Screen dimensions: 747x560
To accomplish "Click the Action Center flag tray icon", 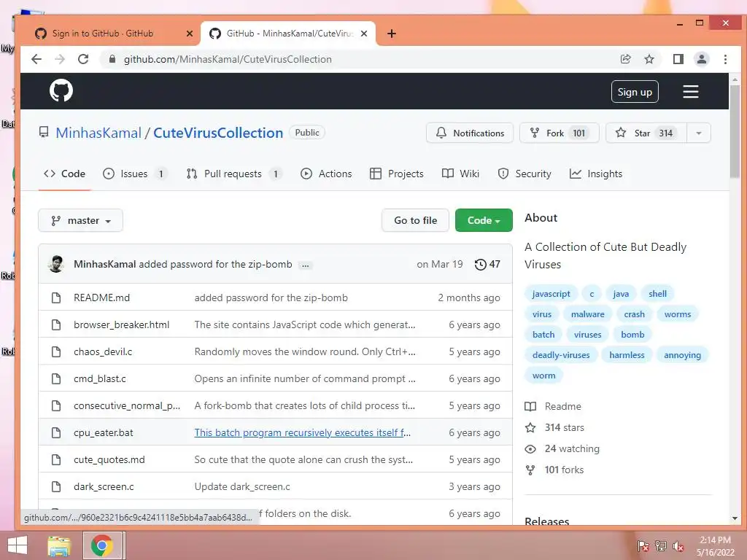I will coord(643,545).
